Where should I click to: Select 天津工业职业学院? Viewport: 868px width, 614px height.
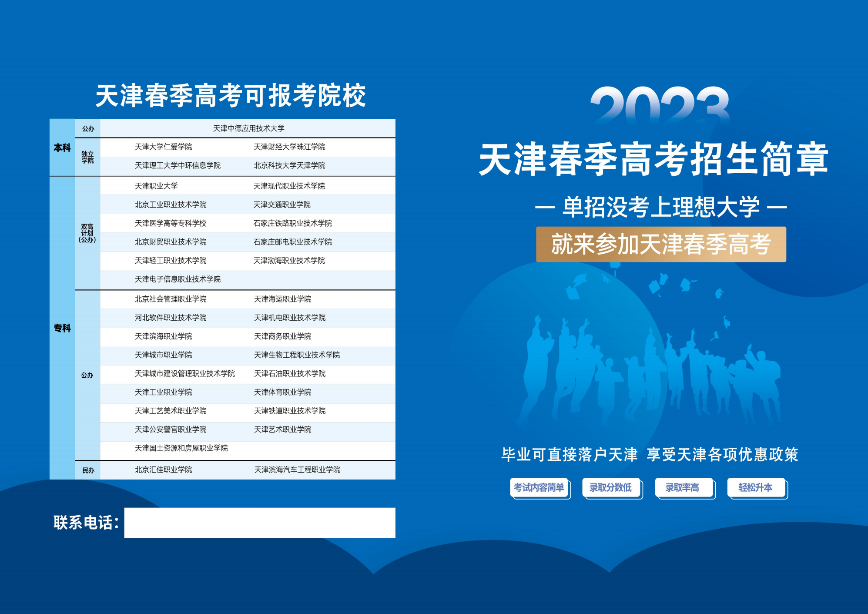point(163,393)
